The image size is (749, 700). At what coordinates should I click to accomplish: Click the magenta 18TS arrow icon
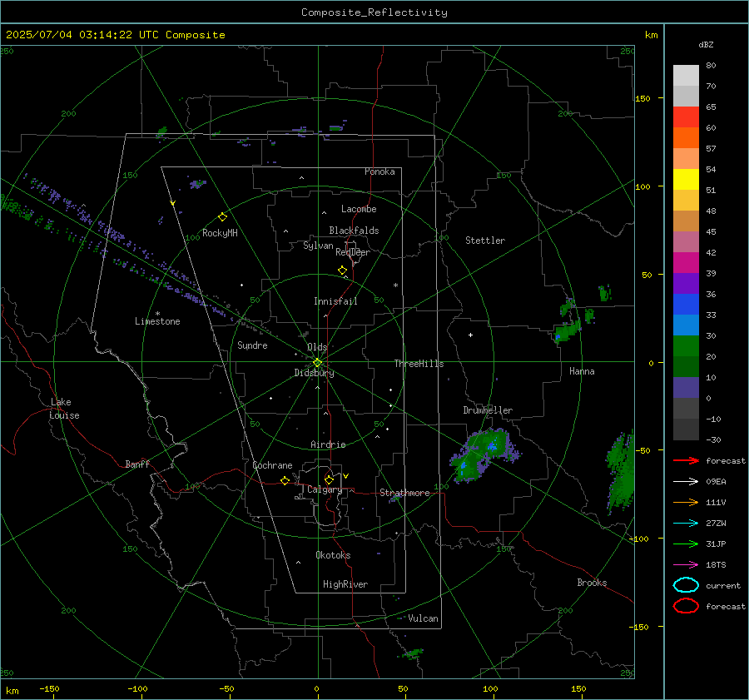[686, 565]
